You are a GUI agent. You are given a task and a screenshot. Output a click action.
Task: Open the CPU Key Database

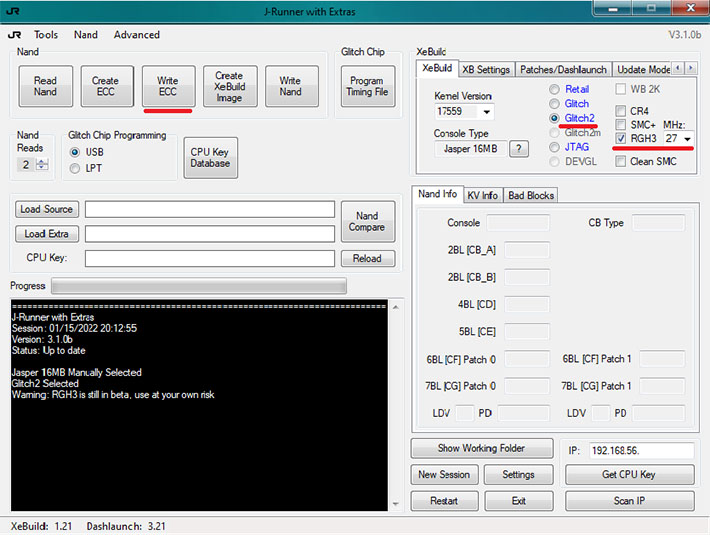click(211, 158)
